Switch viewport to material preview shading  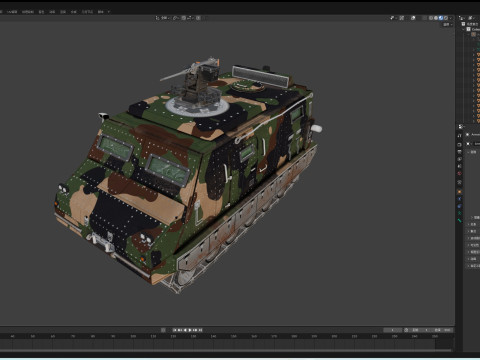(x=441, y=18)
